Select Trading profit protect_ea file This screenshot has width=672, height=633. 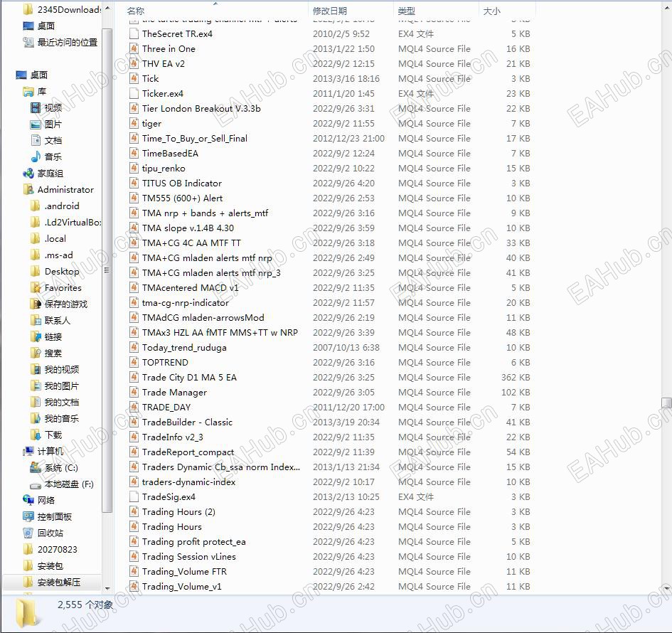click(193, 542)
